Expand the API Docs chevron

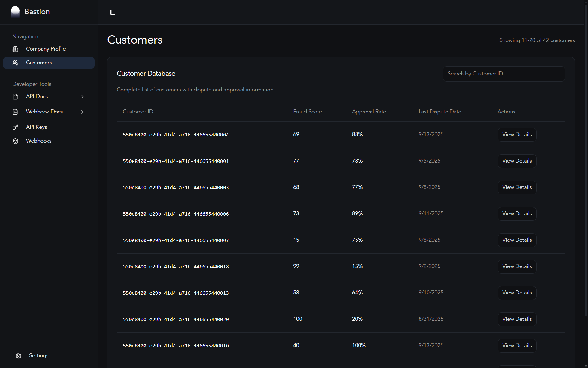click(x=82, y=97)
